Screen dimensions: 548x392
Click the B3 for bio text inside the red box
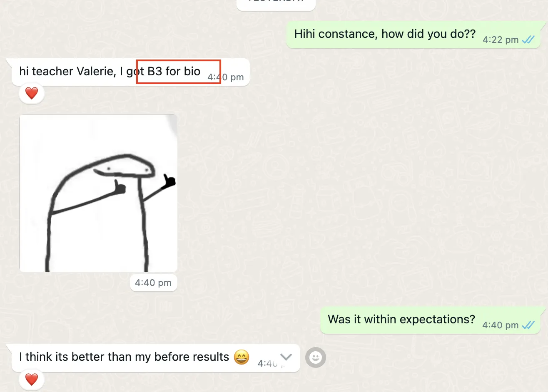point(174,72)
